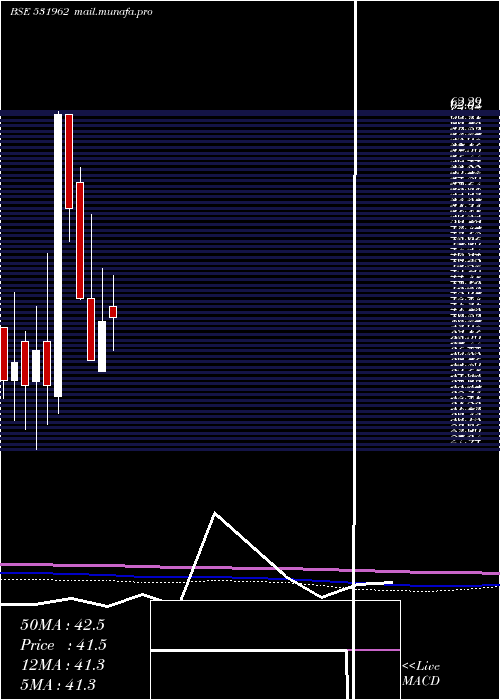Click the top price label on the axis
Screen dimensions: 500x700
point(466,104)
